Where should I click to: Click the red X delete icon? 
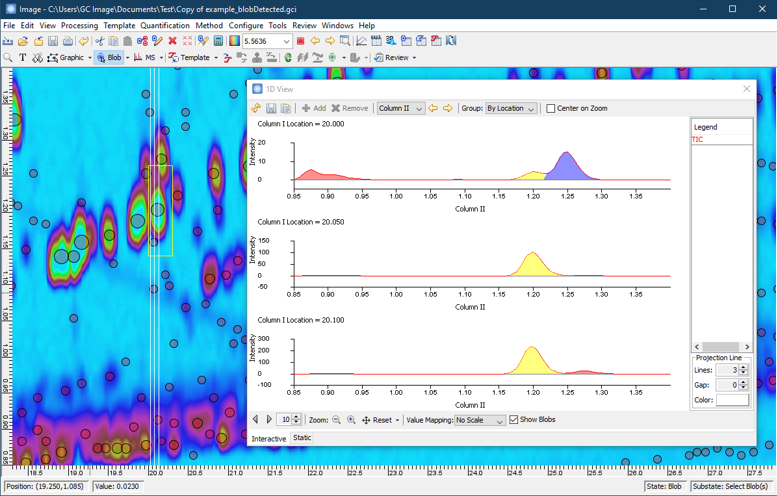pos(172,41)
